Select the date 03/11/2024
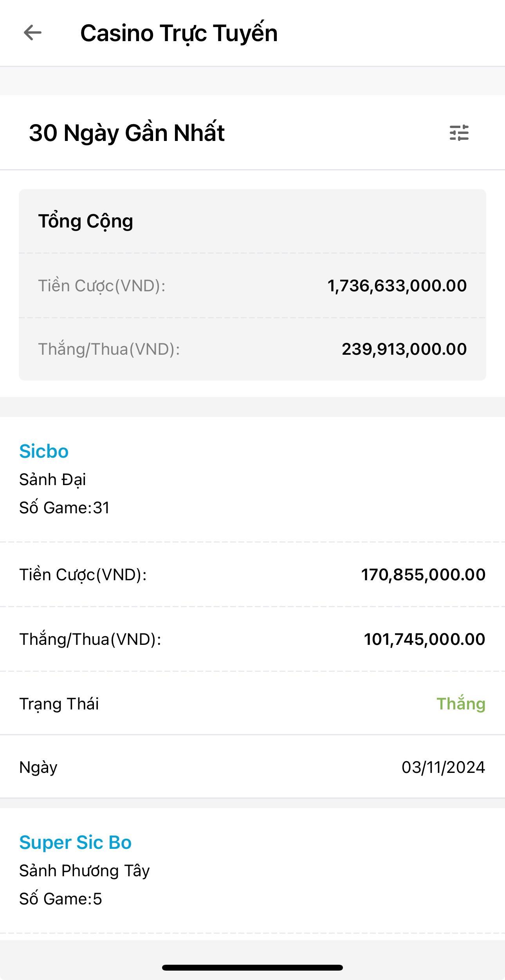This screenshot has height=980, width=505. click(443, 767)
